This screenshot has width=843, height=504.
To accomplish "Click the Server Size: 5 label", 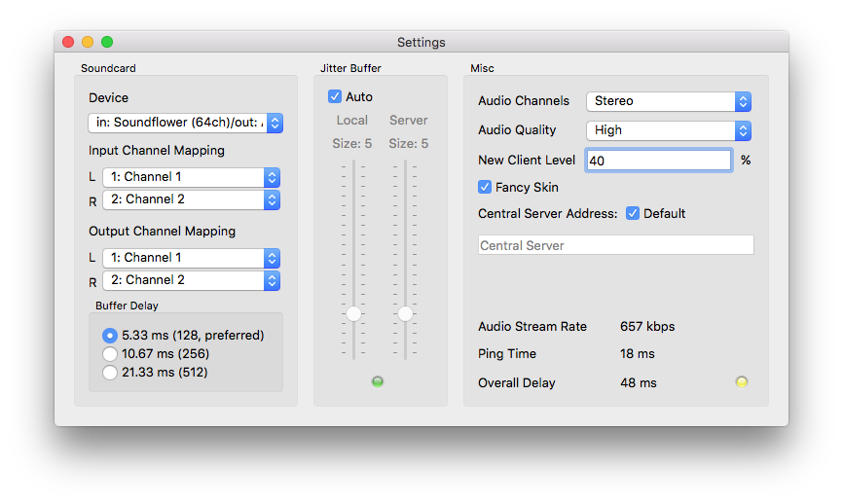I will point(409,143).
